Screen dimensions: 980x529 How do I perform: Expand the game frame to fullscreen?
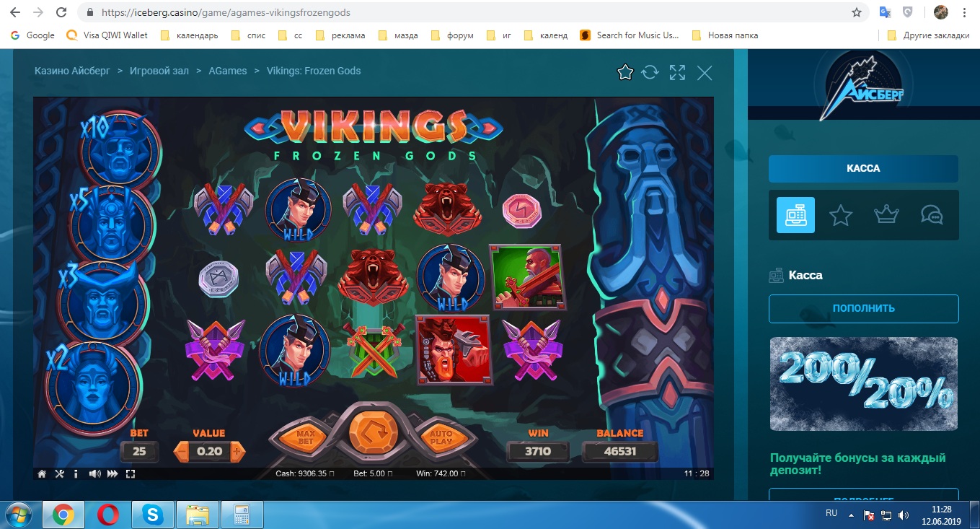point(677,72)
